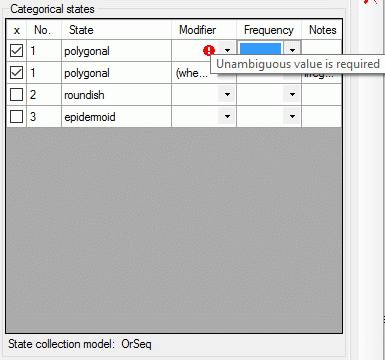Viewport: 385px width, 360px height.
Task: Click the Modifier column header
Action: 204,30
